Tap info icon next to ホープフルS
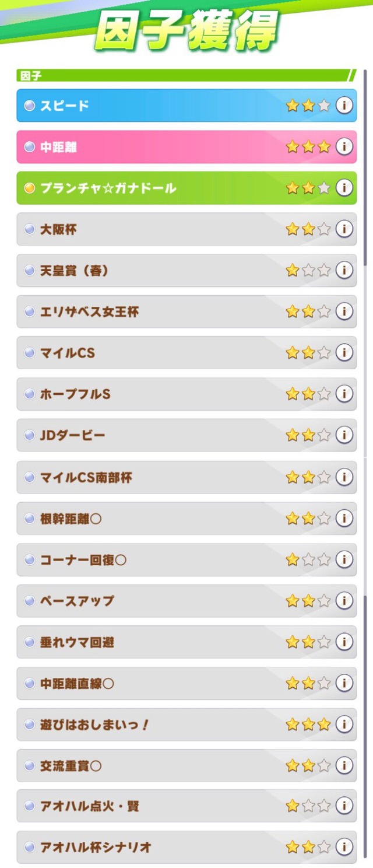This screenshot has height=868, width=373. tap(344, 394)
